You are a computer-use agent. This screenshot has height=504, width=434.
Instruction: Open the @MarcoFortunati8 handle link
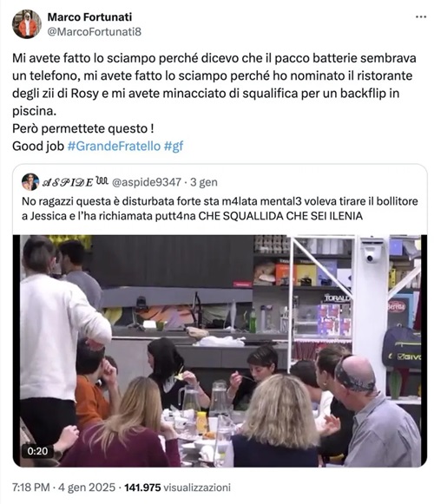coord(95,32)
